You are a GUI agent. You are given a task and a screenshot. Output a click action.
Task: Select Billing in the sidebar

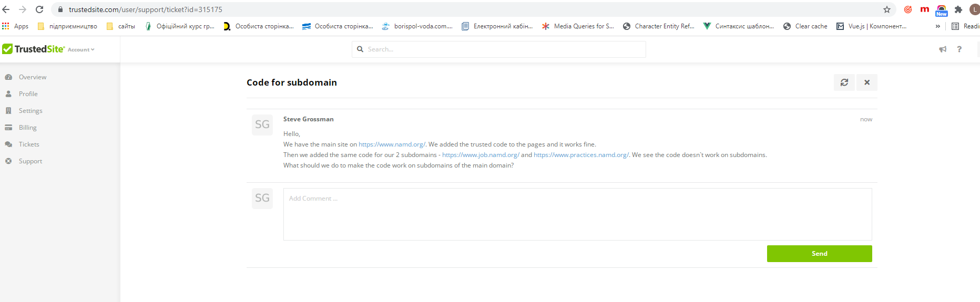[27, 128]
